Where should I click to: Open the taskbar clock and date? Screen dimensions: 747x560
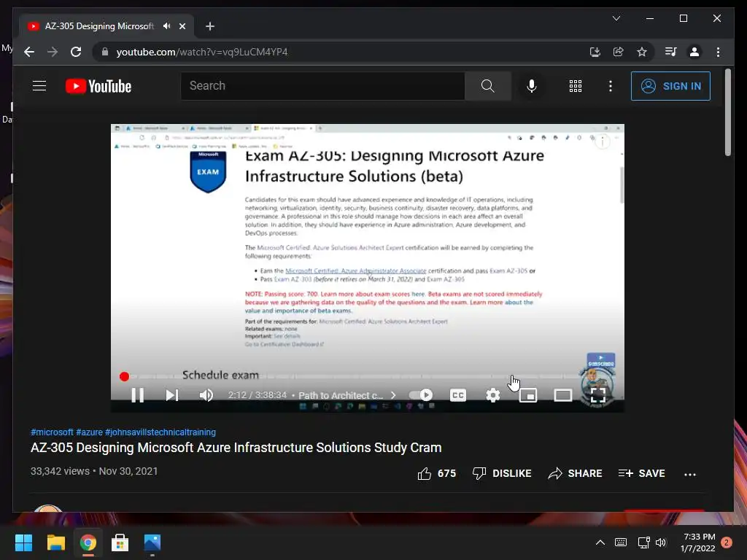coord(698,542)
